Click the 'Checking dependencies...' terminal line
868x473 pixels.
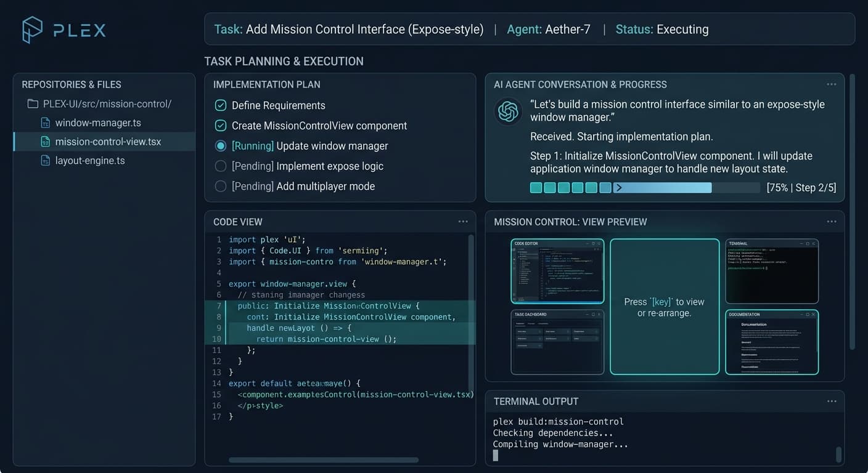pos(553,433)
